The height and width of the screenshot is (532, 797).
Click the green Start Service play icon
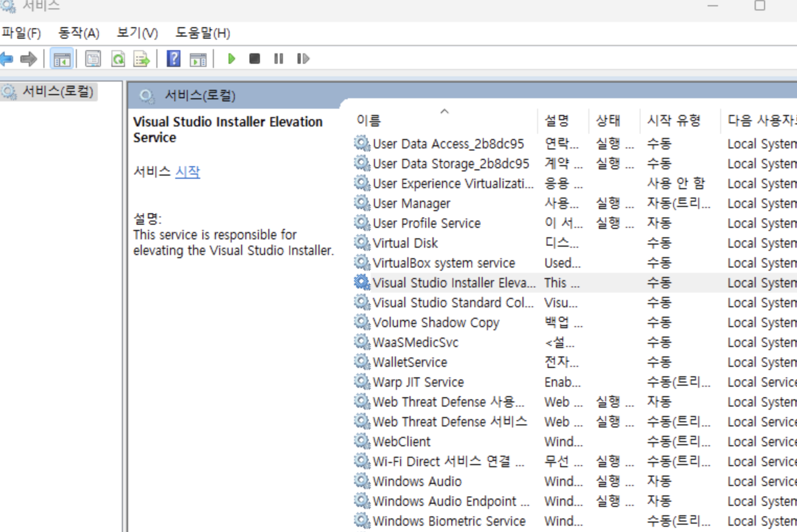[231, 59]
